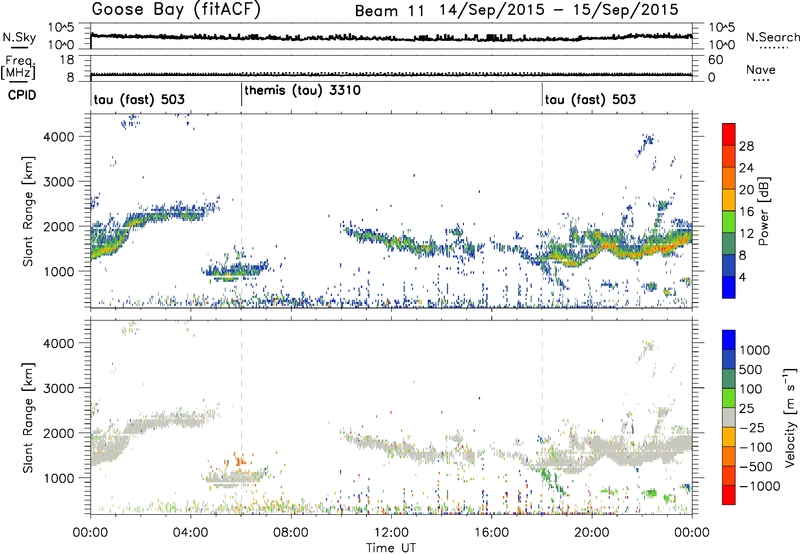Click the '18' tick on frequency axis
Screen dimensions: 800x554
[67, 60]
